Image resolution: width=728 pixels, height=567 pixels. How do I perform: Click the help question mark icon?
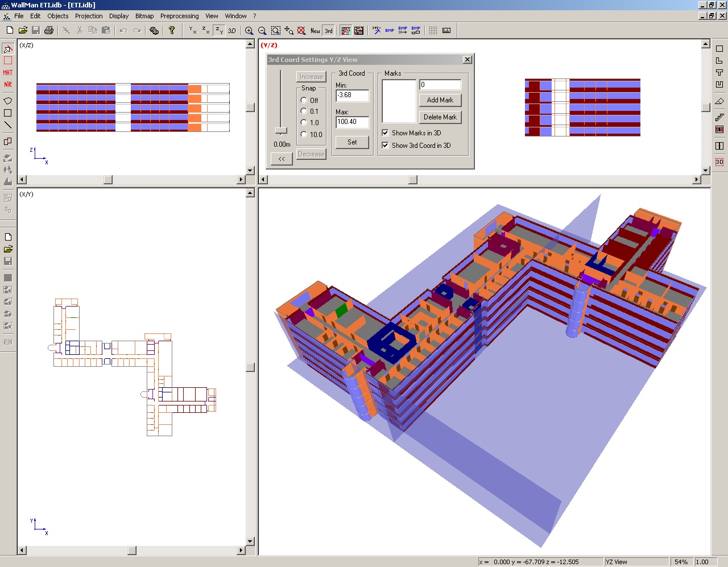click(x=172, y=31)
